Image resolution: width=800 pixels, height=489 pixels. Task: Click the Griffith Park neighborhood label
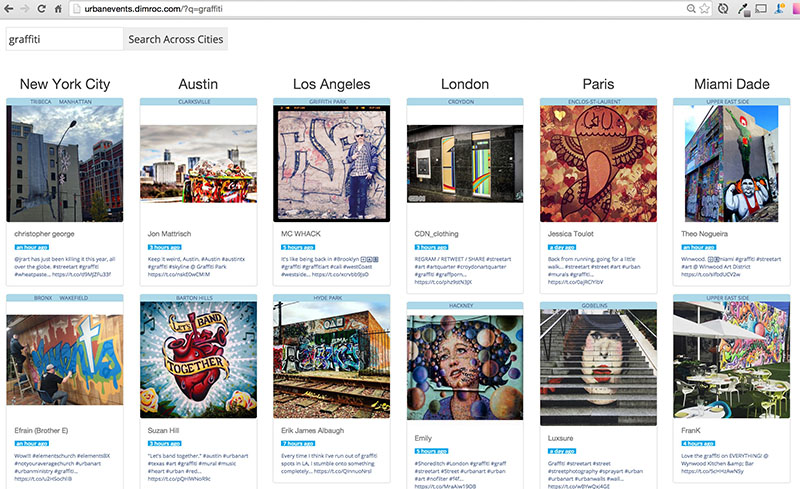[x=331, y=102]
